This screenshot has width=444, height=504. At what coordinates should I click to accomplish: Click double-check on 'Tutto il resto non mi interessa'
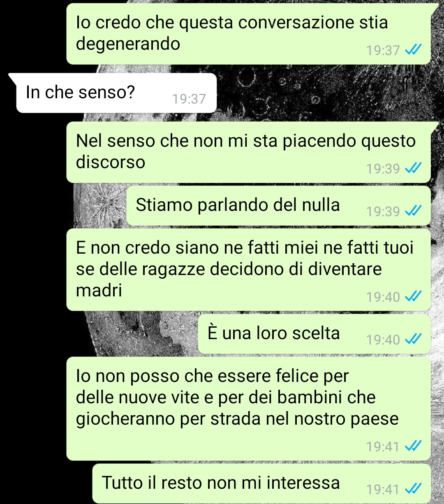[x=413, y=489]
